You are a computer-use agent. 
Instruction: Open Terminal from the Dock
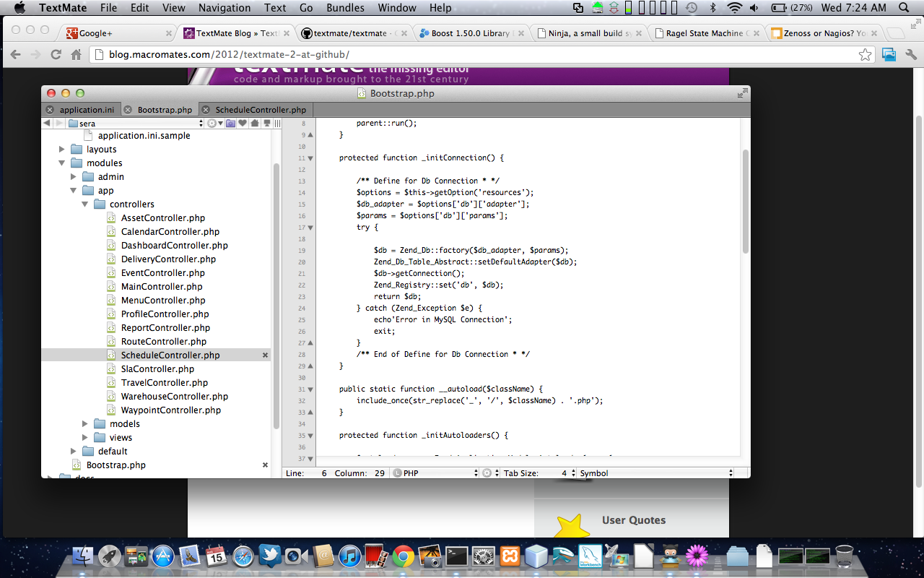(456, 556)
